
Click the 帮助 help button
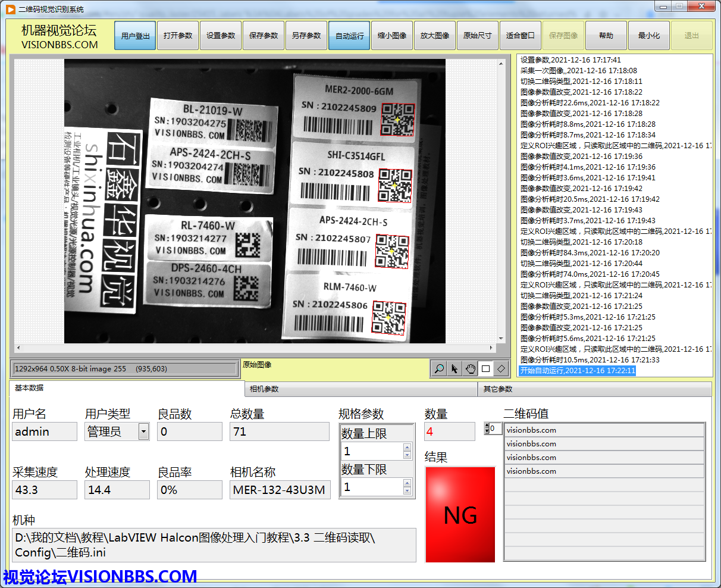click(606, 36)
